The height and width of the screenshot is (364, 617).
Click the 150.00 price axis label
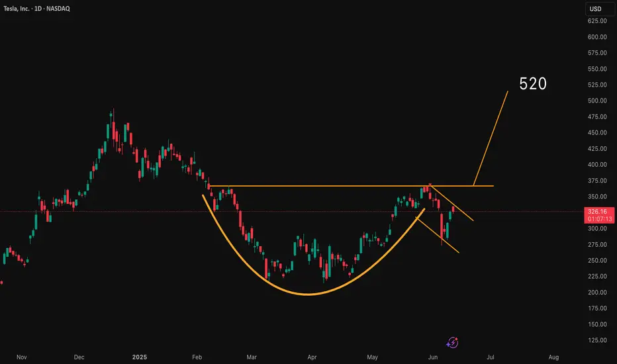[x=597, y=324]
